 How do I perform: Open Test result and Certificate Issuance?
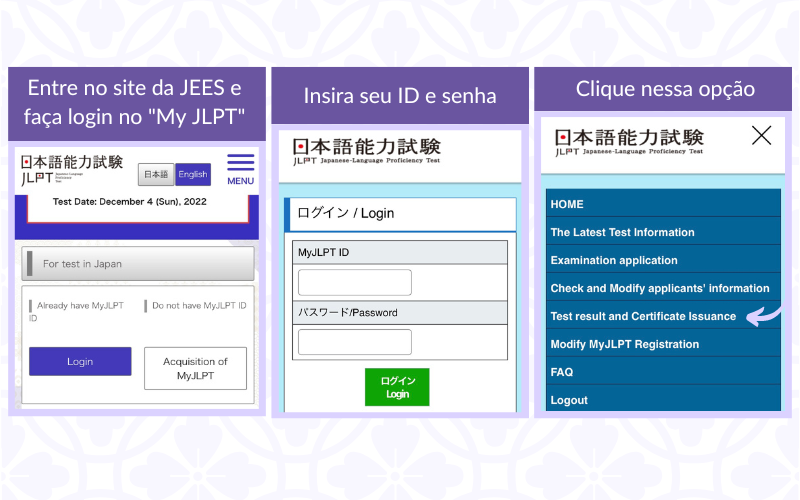(x=643, y=316)
